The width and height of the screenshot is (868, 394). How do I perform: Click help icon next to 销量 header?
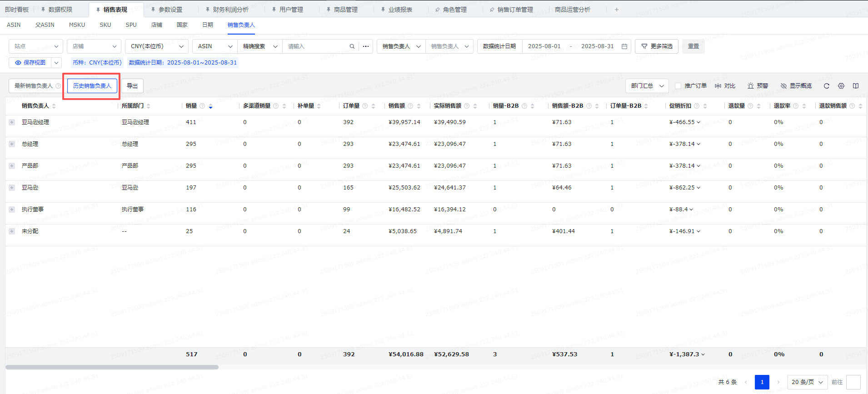pyautogui.click(x=202, y=106)
